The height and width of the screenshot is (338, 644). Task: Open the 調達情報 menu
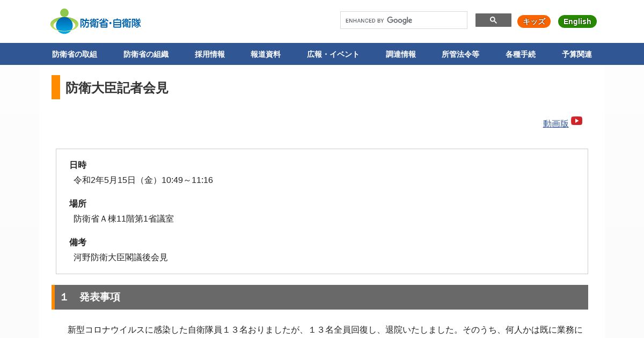(x=401, y=54)
